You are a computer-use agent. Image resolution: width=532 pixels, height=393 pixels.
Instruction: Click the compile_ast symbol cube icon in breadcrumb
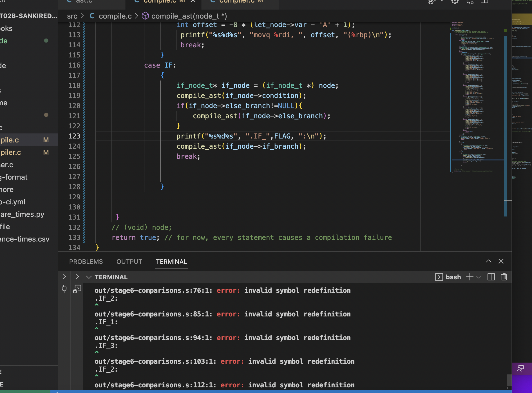[145, 16]
